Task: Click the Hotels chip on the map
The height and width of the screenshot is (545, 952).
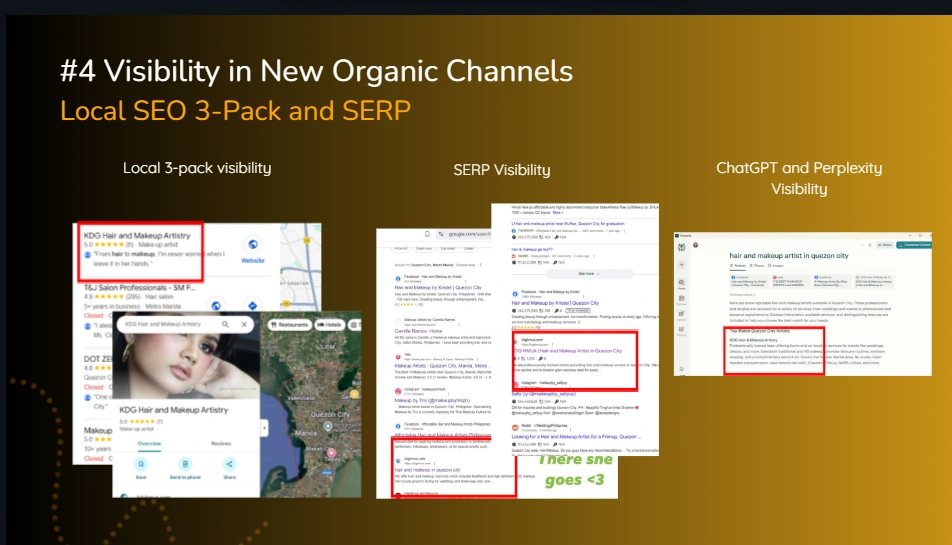Action: [x=330, y=325]
